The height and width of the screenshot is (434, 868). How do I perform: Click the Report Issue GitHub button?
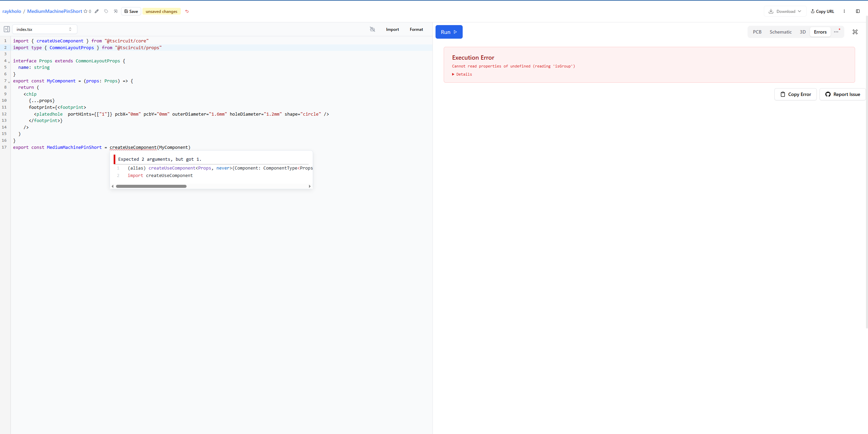tap(842, 94)
